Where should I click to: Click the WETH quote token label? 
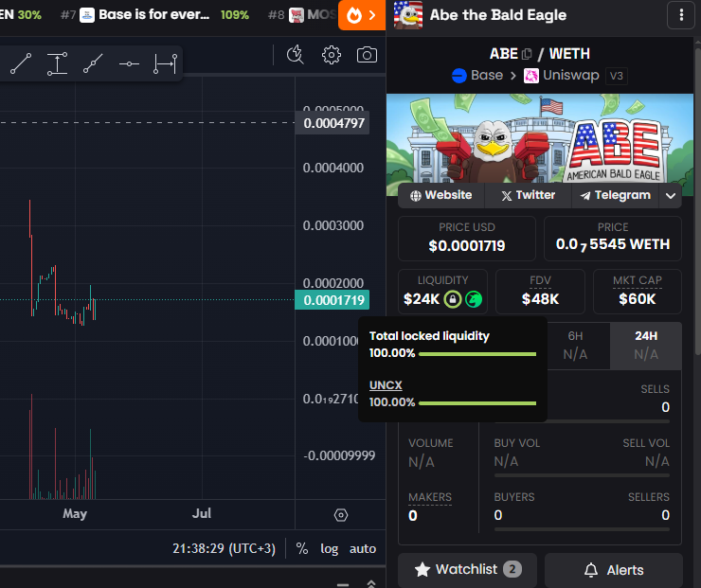pyautogui.click(x=569, y=54)
